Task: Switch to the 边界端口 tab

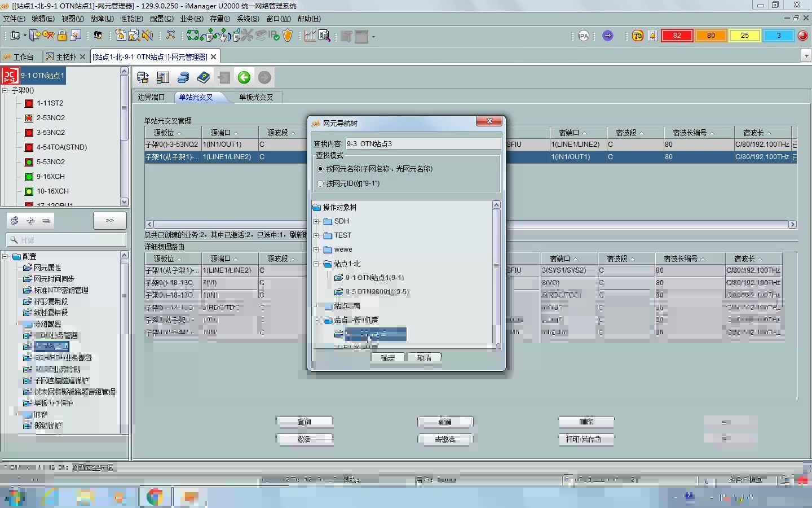Action: point(151,97)
